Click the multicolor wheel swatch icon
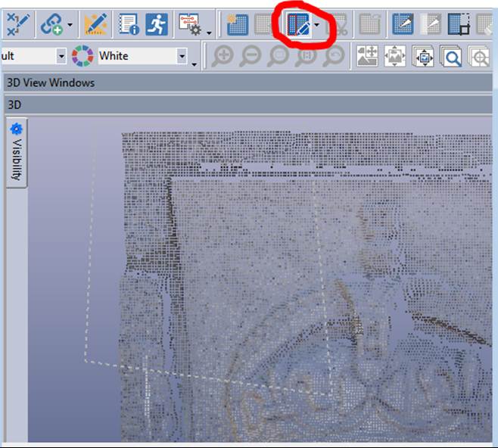The width and height of the screenshot is (498, 448). 82,56
